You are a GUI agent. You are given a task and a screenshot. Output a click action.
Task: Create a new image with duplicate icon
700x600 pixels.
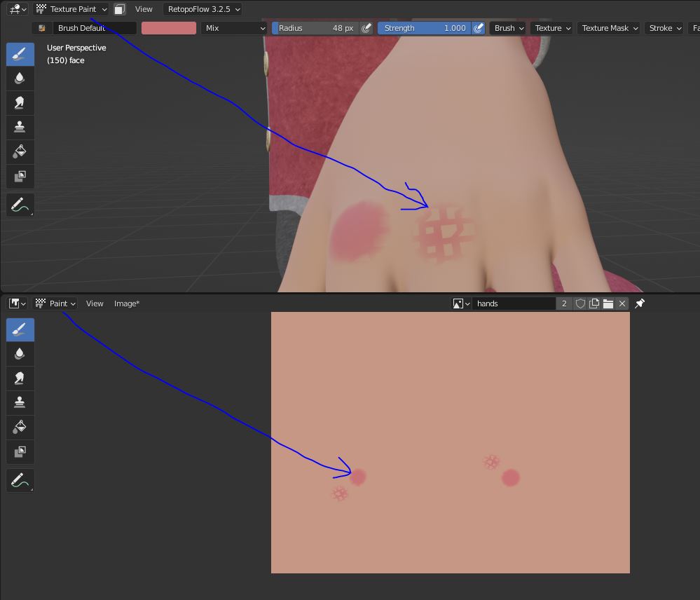(594, 304)
